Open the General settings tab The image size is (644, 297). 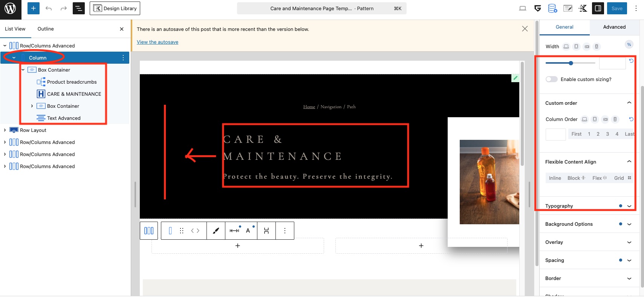[564, 27]
